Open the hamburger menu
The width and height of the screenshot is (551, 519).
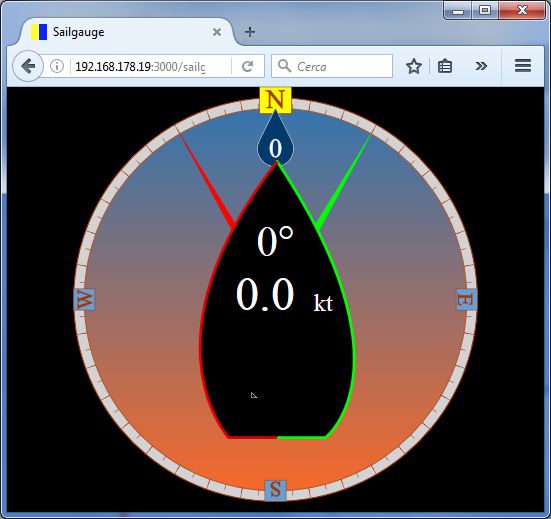coord(523,66)
